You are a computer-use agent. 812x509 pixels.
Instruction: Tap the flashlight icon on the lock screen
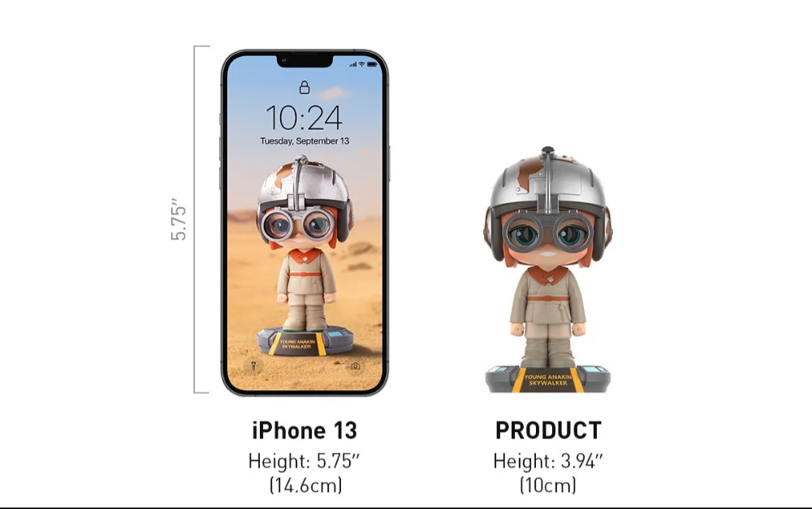(253, 365)
